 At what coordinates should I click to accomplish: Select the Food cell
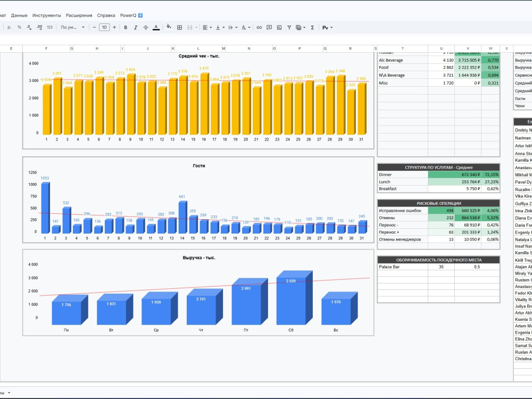pyautogui.click(x=402, y=68)
